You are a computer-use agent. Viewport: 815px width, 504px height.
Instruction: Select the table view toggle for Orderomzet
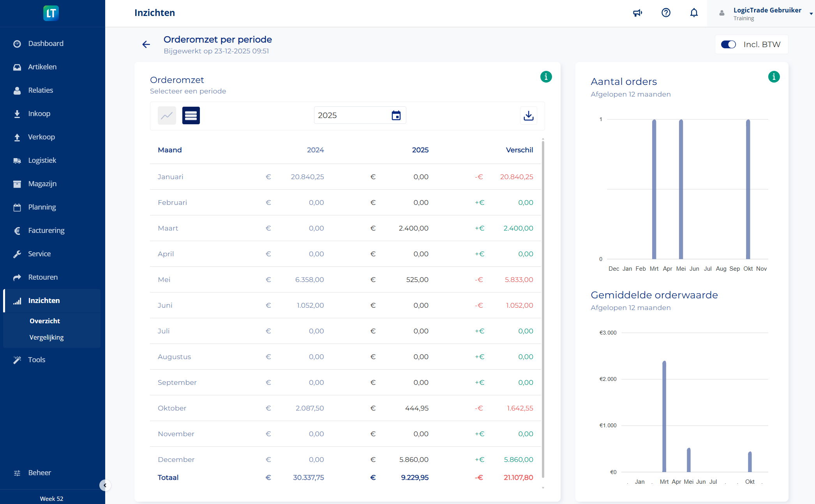[191, 115]
